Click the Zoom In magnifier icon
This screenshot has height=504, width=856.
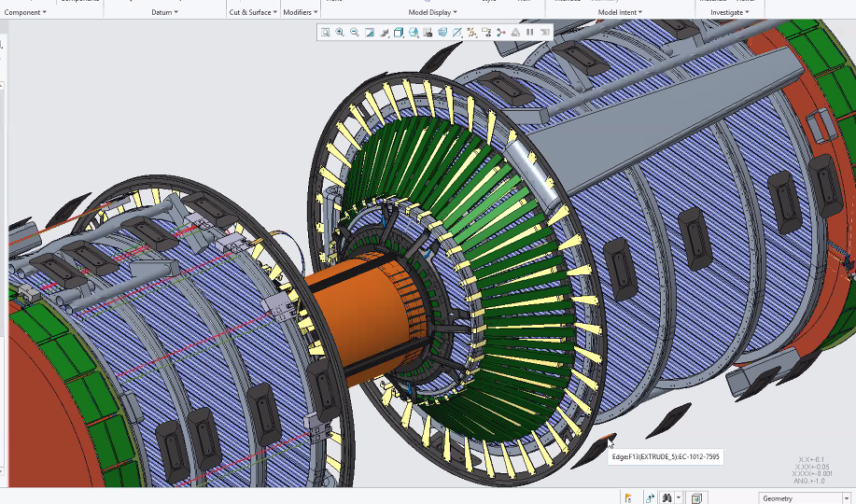[340, 33]
